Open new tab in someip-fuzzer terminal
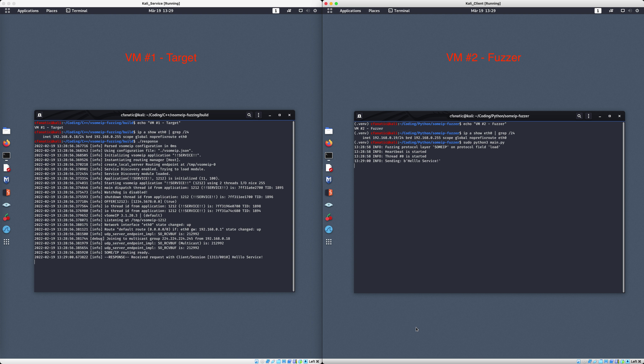This screenshot has height=364, width=644. [359, 116]
